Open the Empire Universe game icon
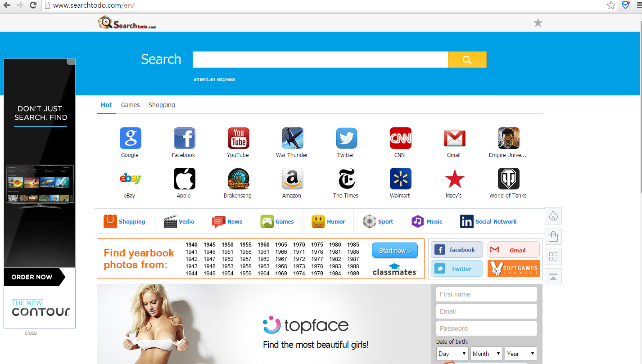This screenshot has width=642, height=364. pos(509,138)
